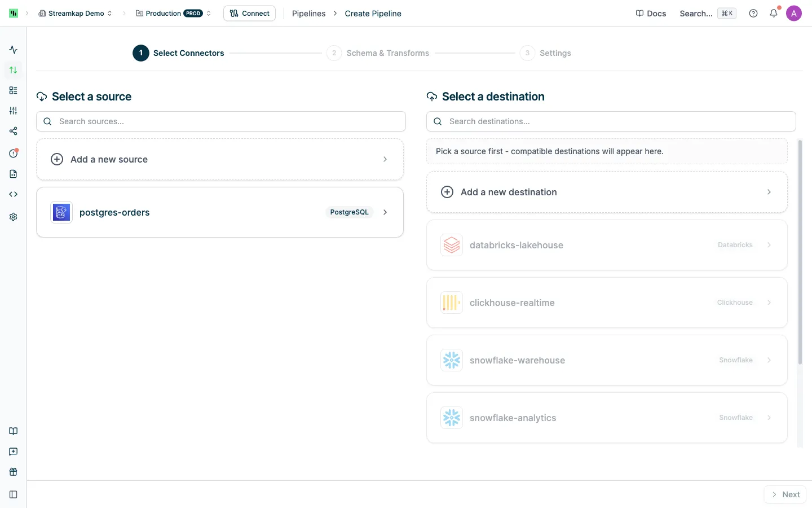Click the Connect button

(249, 14)
